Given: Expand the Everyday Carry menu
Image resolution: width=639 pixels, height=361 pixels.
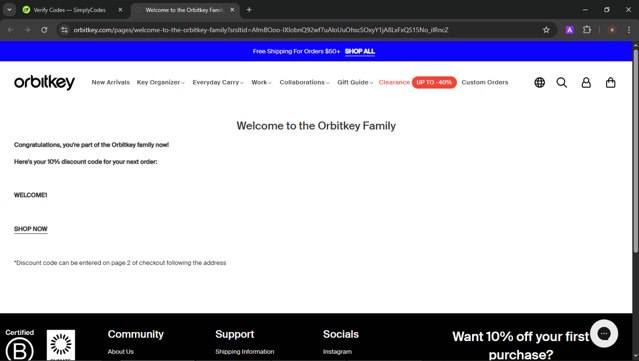Looking at the screenshot, I should 218,82.
